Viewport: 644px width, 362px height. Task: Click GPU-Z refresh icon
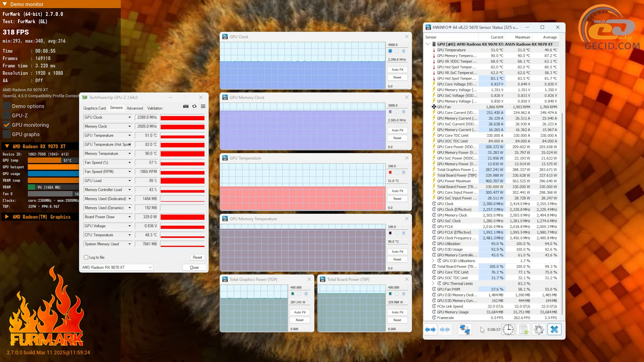tap(194, 106)
